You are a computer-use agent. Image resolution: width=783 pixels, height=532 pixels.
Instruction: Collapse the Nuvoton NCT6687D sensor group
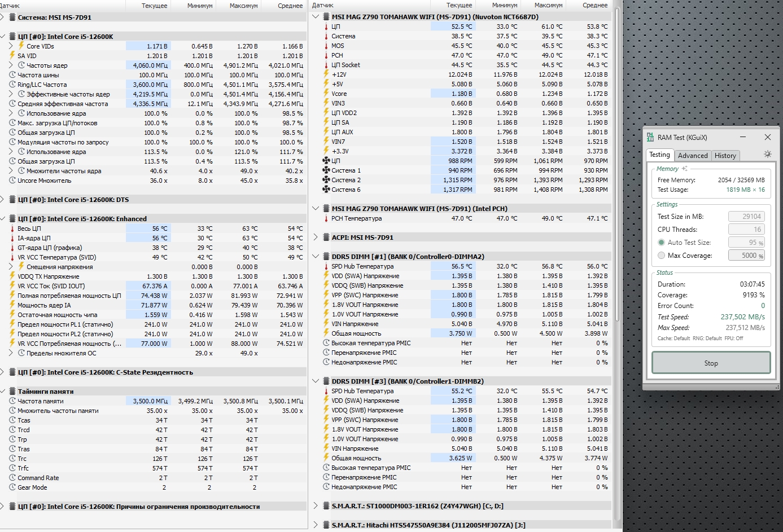(316, 16)
